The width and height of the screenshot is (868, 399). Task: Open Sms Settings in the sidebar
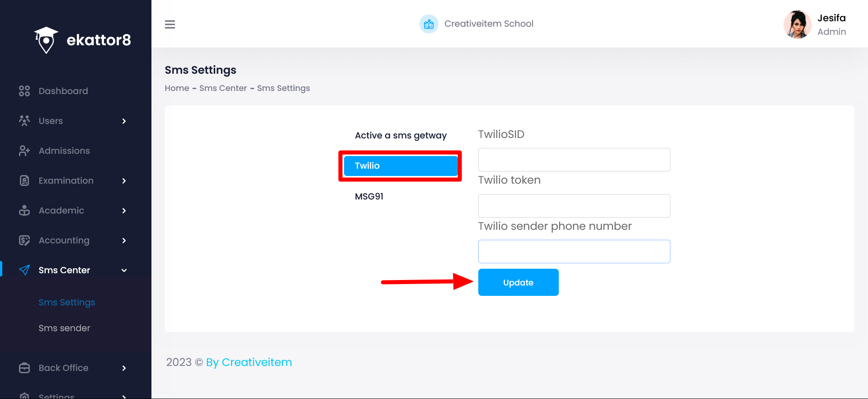click(x=67, y=302)
